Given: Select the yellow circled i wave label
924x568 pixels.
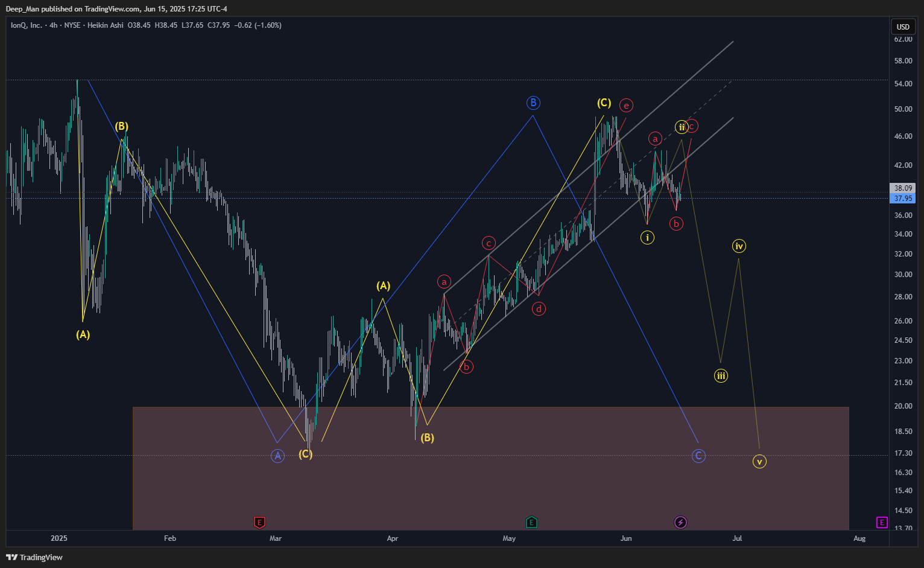Looking at the screenshot, I should 647,237.
